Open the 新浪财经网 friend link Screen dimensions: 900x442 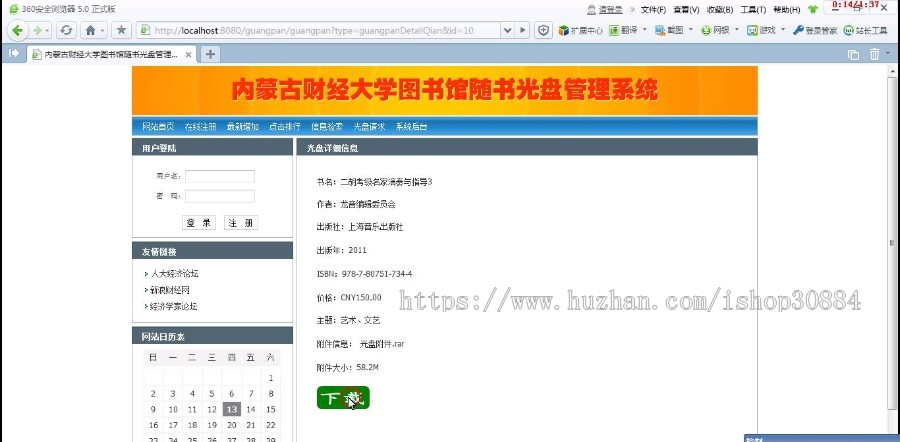[170, 290]
